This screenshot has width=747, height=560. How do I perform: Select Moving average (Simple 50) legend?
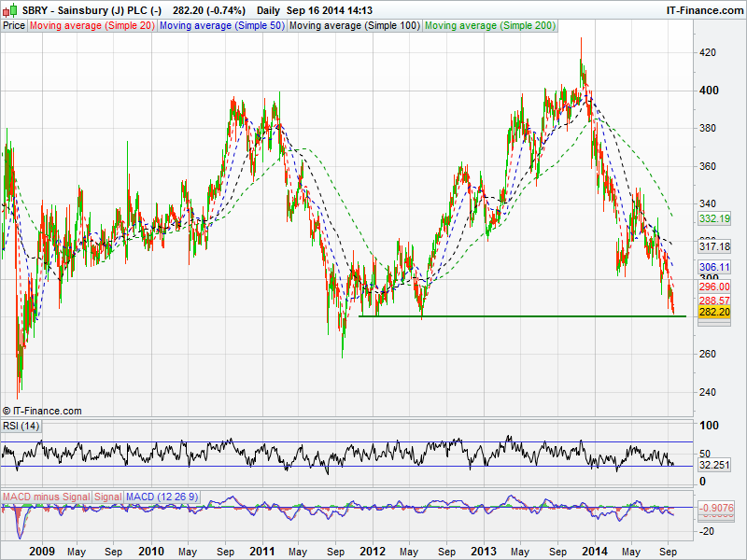click(x=221, y=26)
